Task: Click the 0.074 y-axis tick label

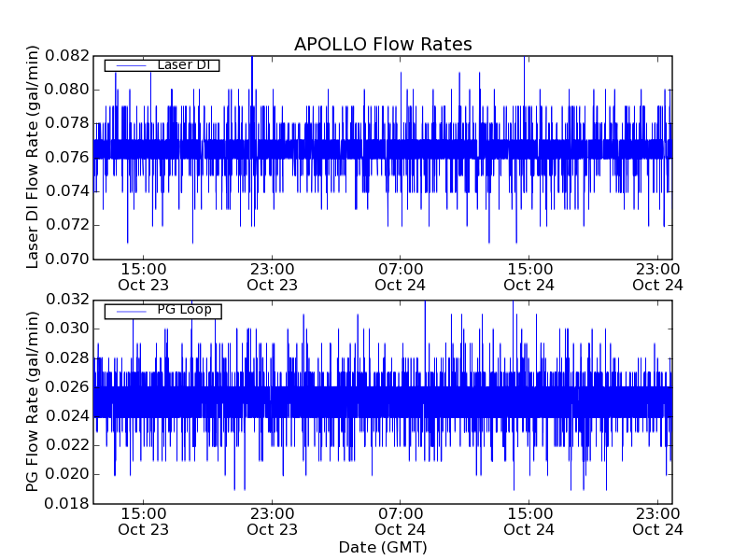Action: coord(67,191)
